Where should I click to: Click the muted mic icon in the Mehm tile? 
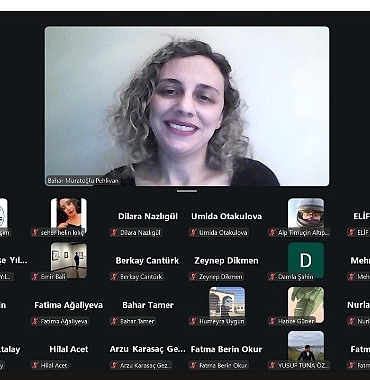(351, 277)
